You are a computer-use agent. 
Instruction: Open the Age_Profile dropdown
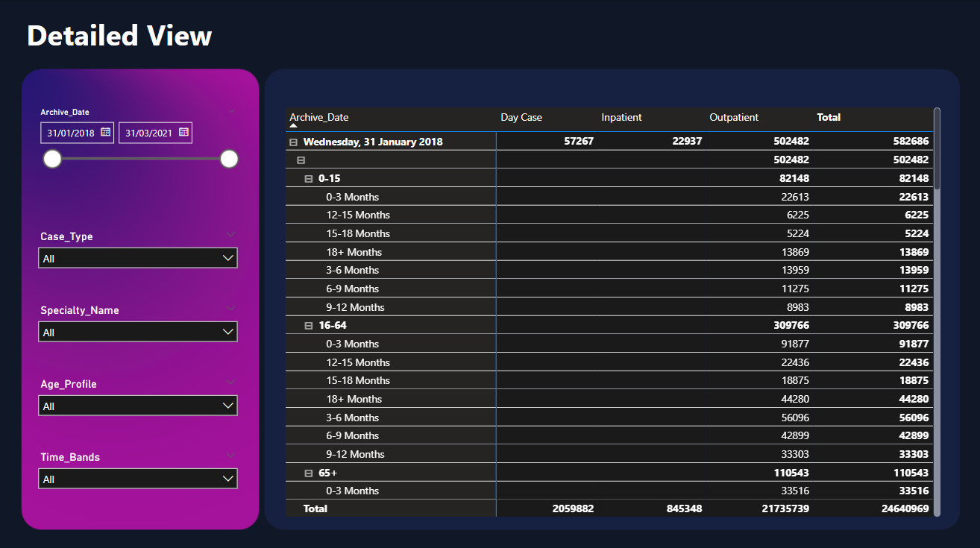pyautogui.click(x=138, y=406)
